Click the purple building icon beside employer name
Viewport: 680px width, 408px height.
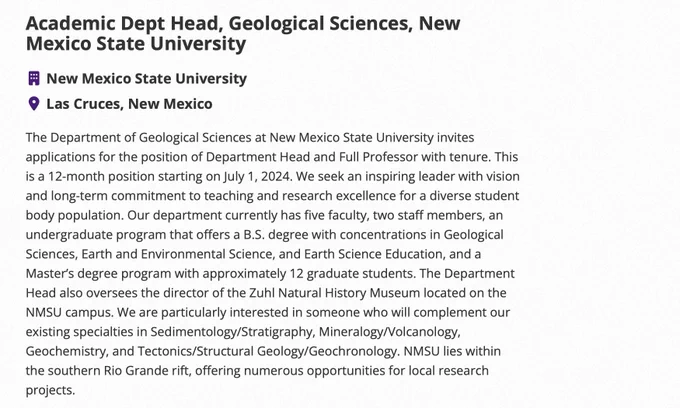click(x=34, y=78)
